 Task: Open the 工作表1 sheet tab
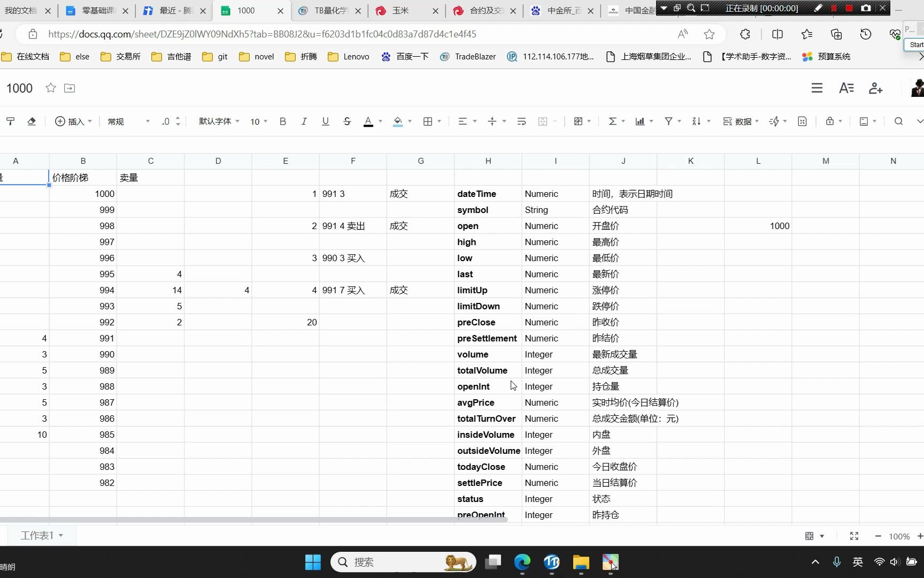[42, 536]
